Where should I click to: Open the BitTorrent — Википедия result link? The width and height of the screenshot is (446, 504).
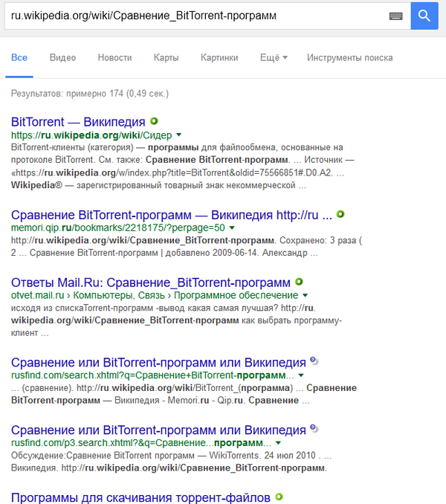pyautogui.click(x=78, y=121)
